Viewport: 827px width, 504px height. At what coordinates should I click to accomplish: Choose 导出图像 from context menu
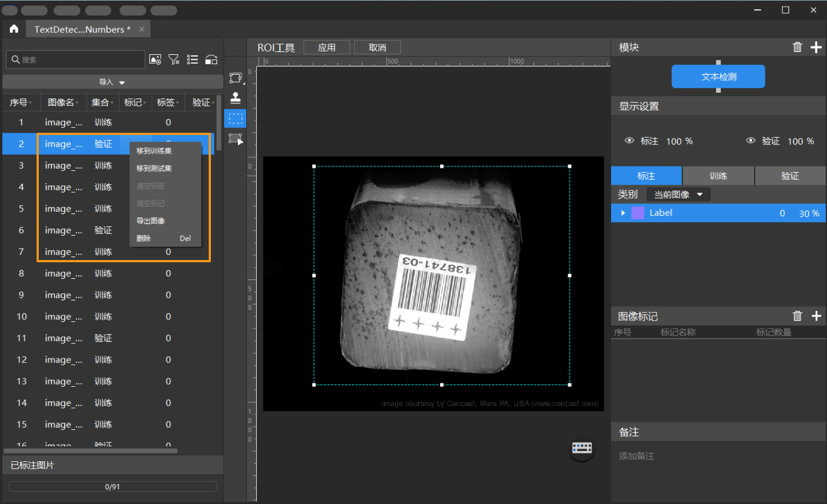pyautogui.click(x=151, y=221)
